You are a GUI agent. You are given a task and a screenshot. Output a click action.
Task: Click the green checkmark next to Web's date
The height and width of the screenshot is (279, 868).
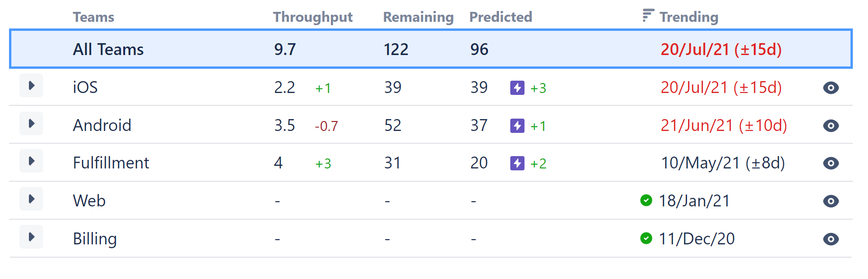click(x=647, y=201)
